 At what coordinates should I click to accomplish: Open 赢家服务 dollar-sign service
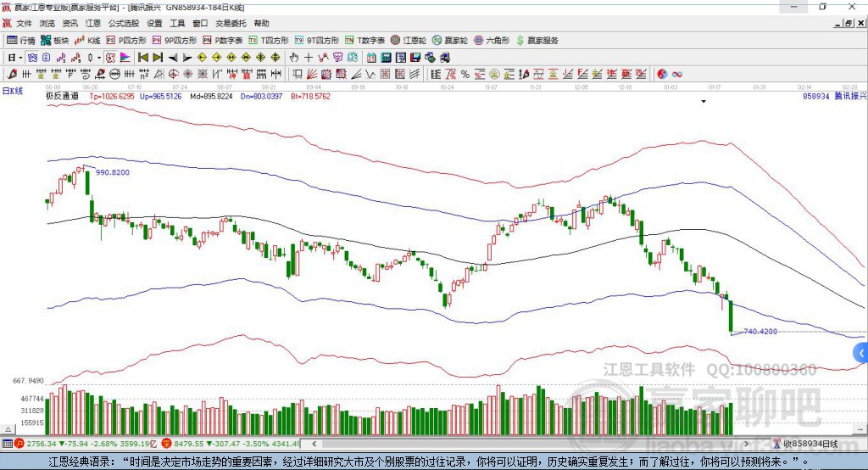537,41
